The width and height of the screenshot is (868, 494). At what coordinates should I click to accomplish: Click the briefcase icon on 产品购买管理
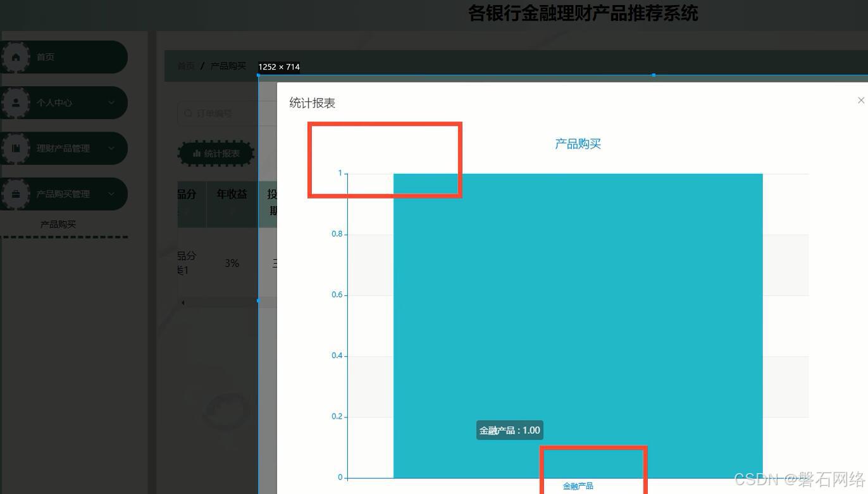16,194
